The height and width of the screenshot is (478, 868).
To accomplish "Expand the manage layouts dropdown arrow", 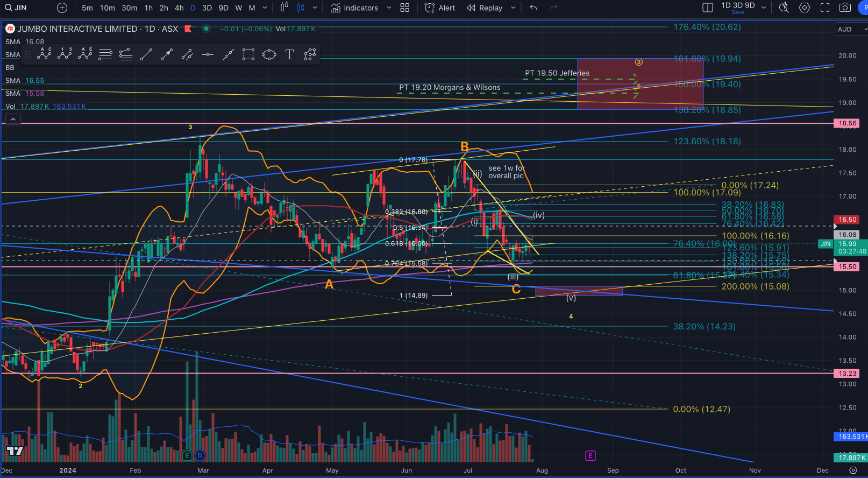I will [x=764, y=8].
